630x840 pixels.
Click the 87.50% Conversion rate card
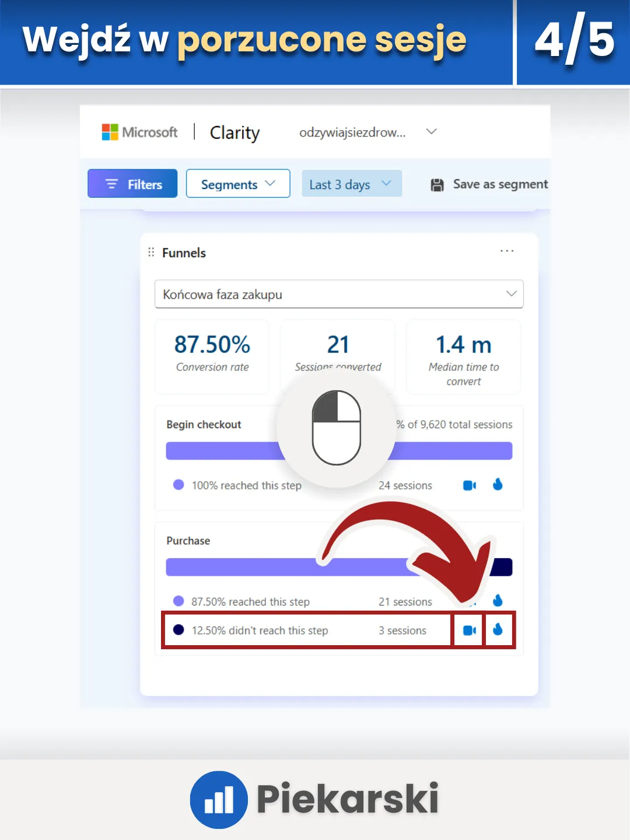[x=212, y=356]
